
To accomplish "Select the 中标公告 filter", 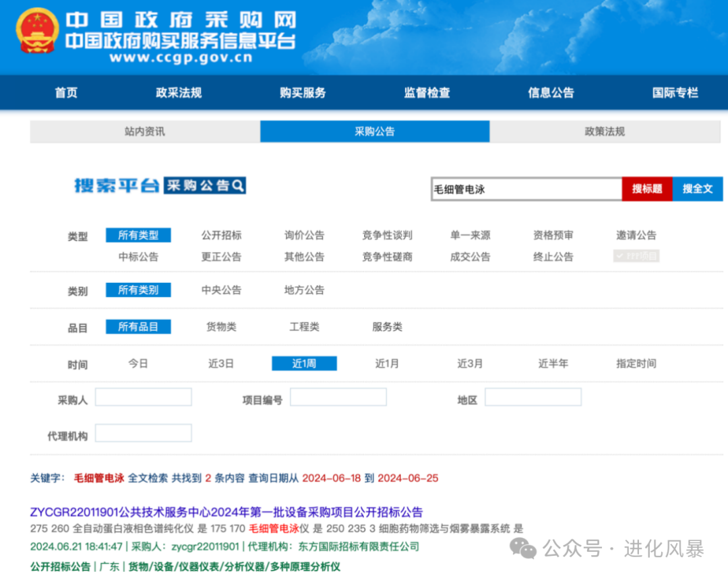I will click(x=140, y=256).
